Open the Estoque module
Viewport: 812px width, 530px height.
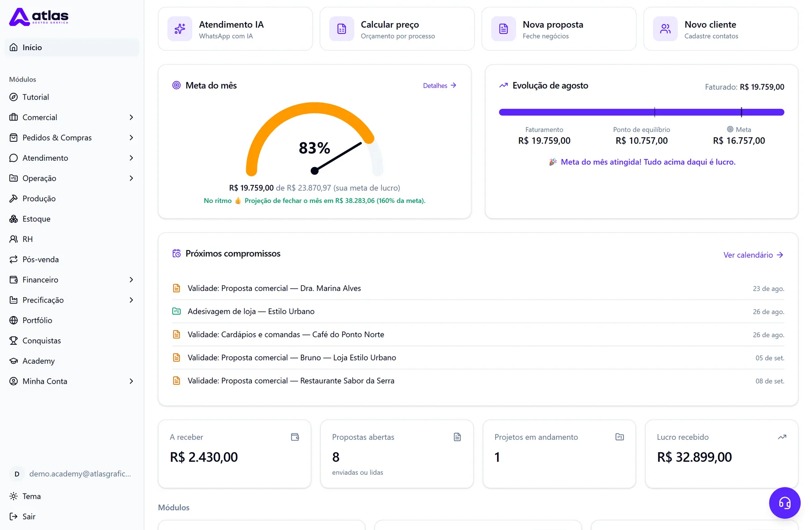[x=72, y=219]
